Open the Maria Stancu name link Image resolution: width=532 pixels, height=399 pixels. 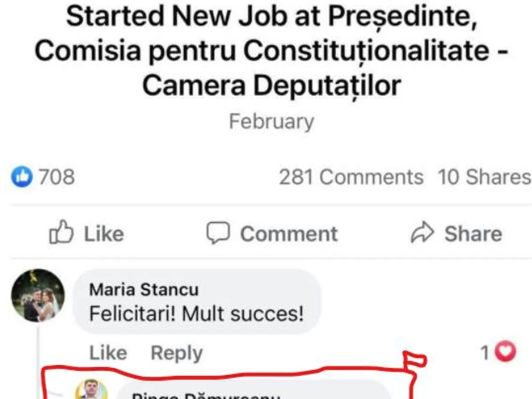click(x=144, y=290)
